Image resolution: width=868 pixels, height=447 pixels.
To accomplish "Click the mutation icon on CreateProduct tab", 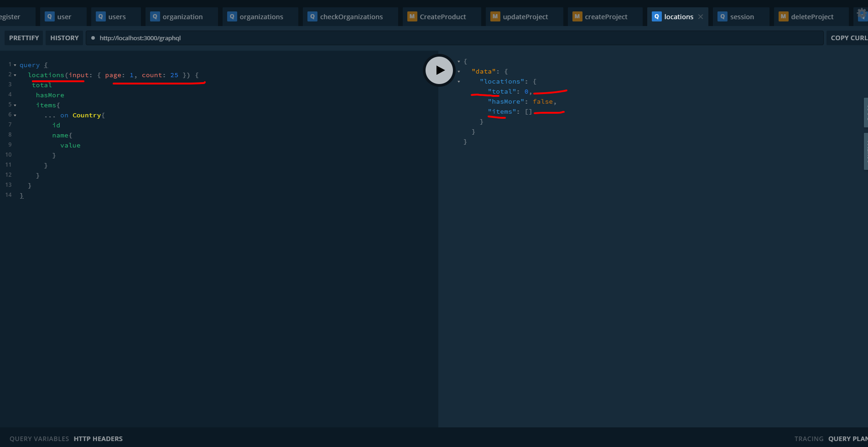I will point(412,16).
